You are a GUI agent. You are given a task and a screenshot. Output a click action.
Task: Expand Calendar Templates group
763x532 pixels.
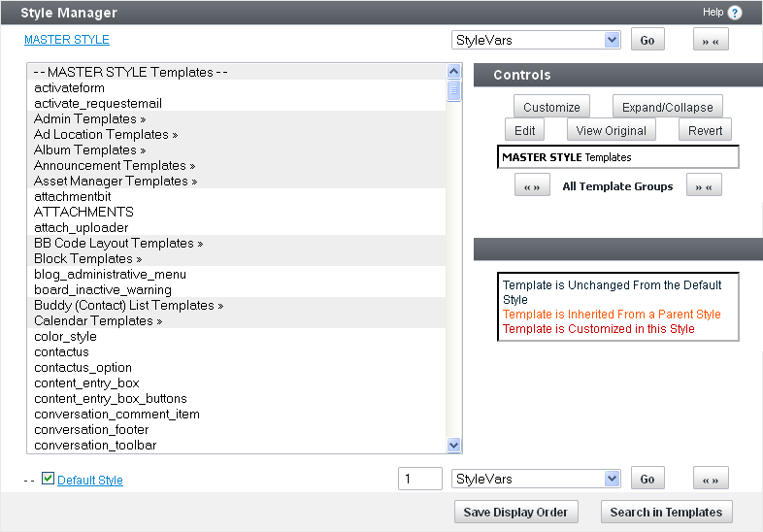[x=236, y=320]
